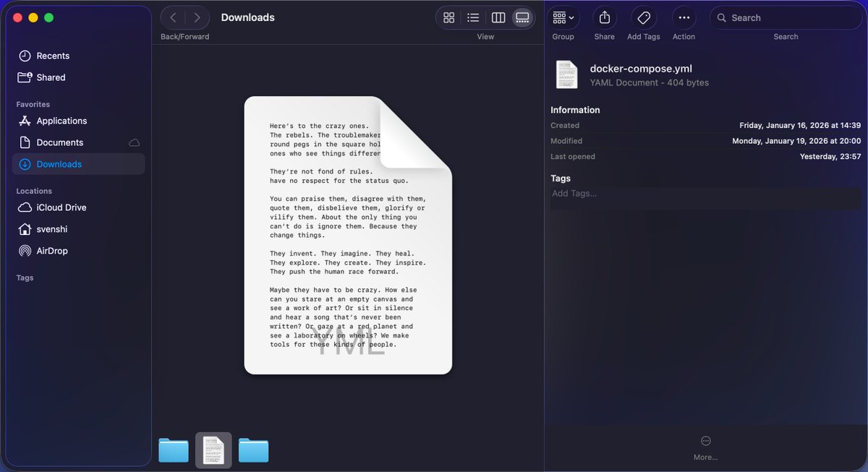
Task: Click the docker-compose.yml file name
Action: [x=641, y=69]
